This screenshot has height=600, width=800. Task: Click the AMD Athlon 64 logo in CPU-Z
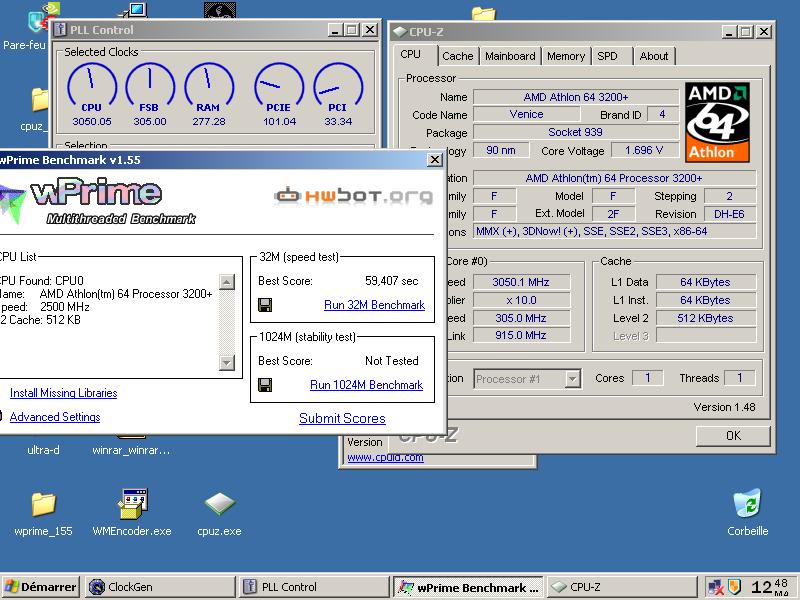point(717,122)
